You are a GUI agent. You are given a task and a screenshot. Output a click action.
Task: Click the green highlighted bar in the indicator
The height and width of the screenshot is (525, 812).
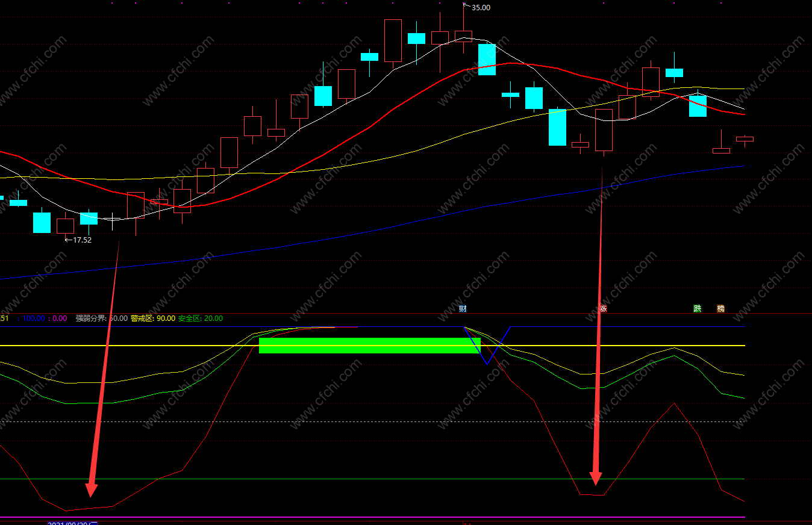pyautogui.click(x=369, y=346)
